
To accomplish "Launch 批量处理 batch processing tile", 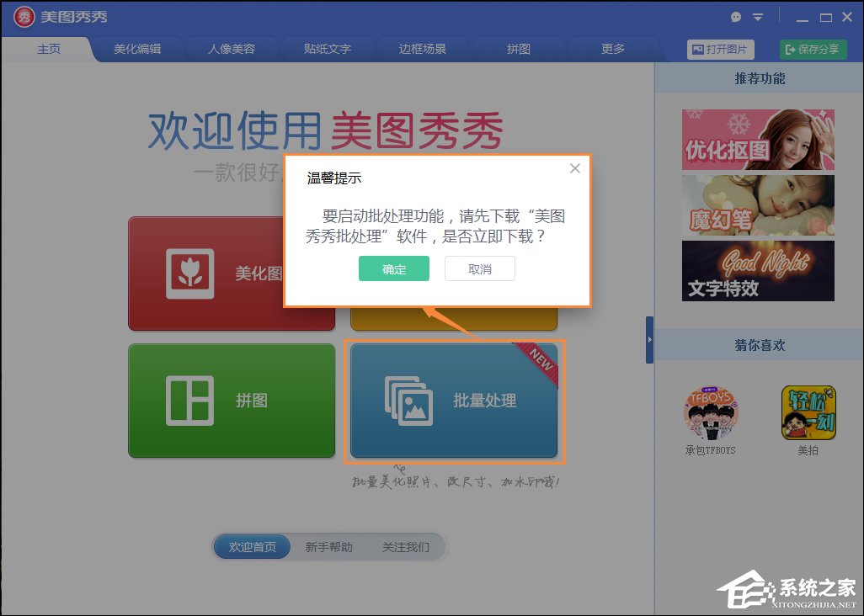I will (452, 401).
